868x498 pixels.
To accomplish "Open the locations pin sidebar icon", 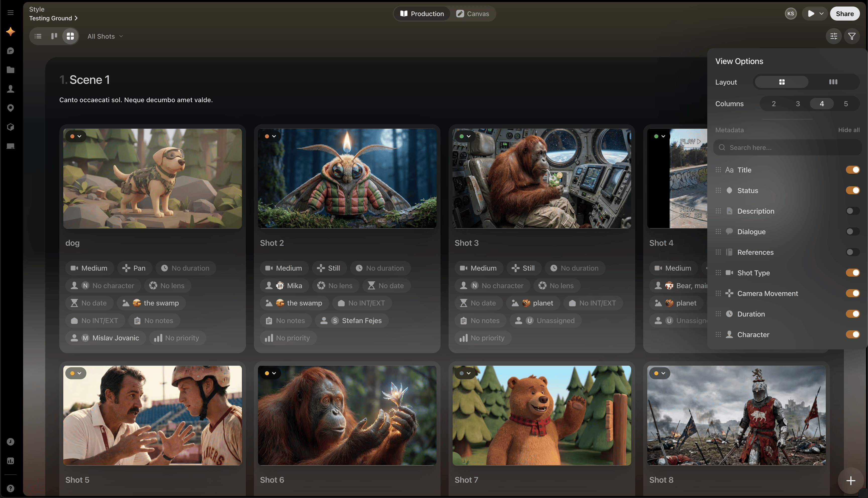I will 11,108.
